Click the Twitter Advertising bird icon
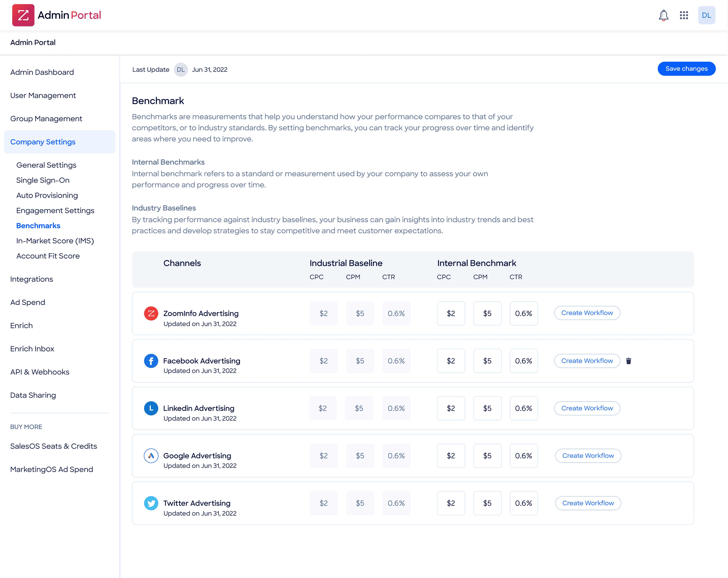This screenshot has width=728, height=578. point(151,503)
